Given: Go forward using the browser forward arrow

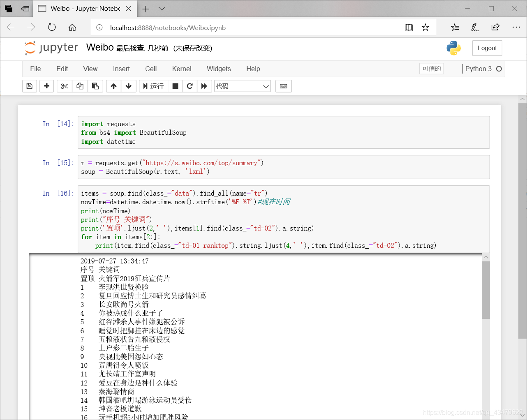Looking at the screenshot, I should coord(31,27).
